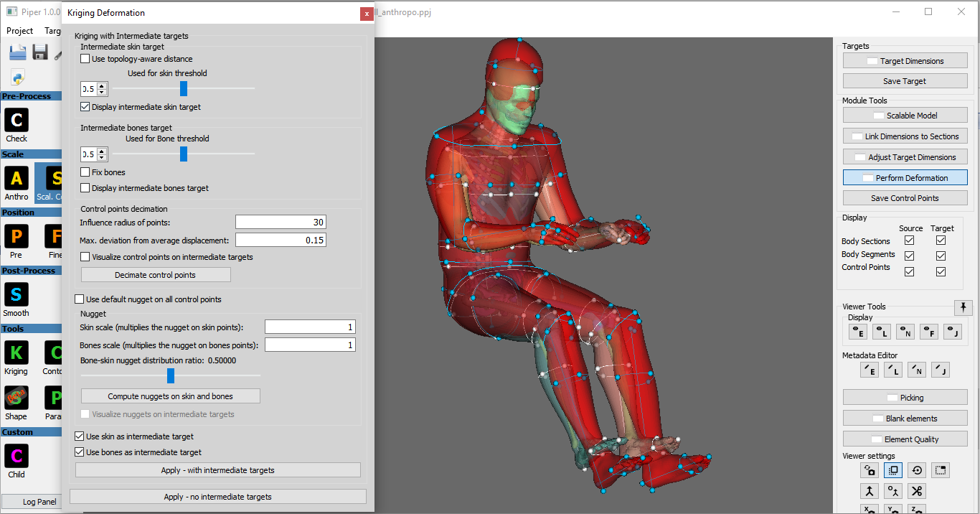Click the Max. deviation input field

point(281,240)
